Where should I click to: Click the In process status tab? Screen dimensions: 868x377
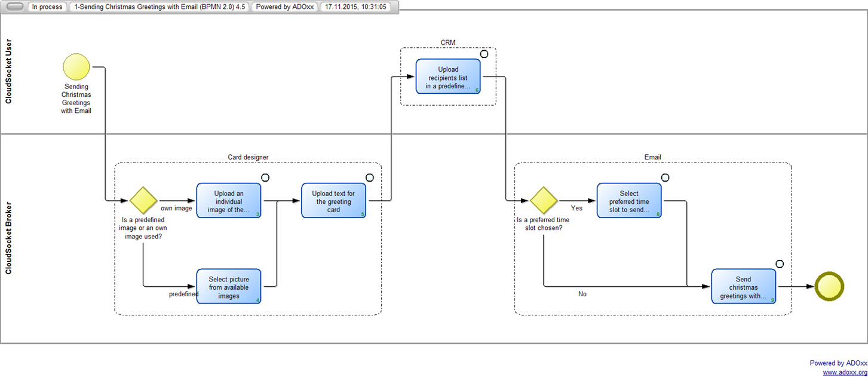47,7
